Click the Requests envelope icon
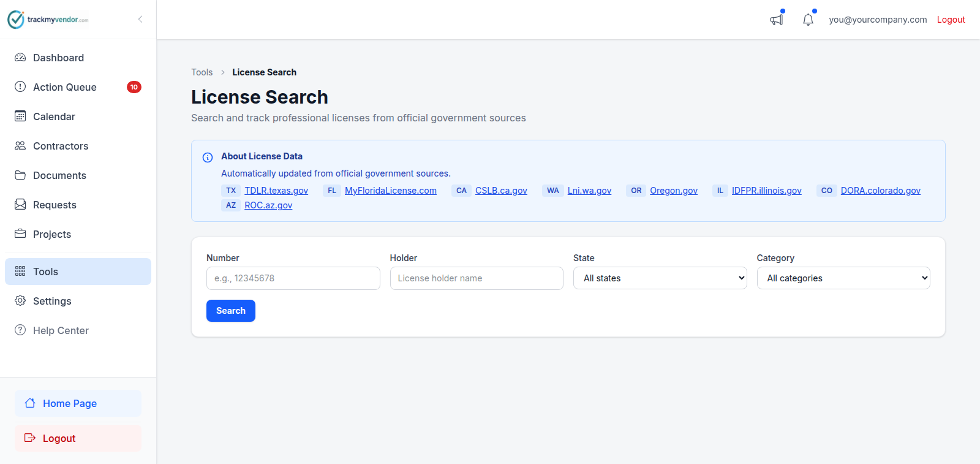This screenshot has height=464, width=980. pyautogui.click(x=20, y=205)
